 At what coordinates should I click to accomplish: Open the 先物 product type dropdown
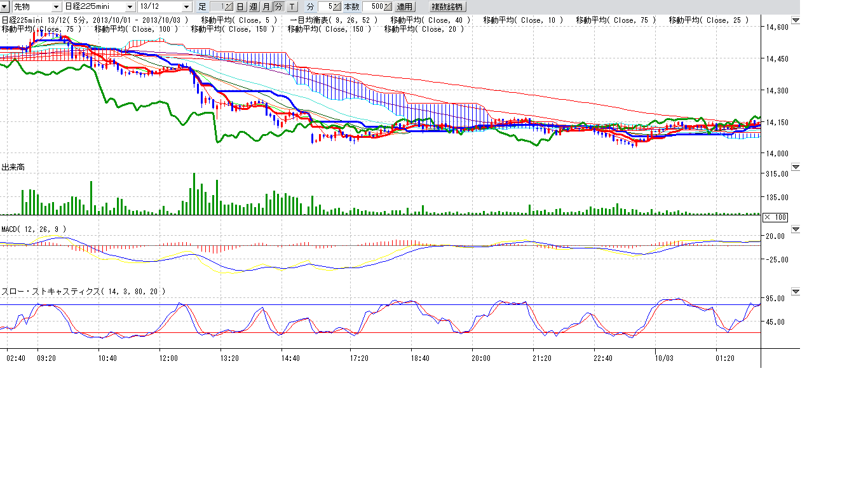point(57,6)
